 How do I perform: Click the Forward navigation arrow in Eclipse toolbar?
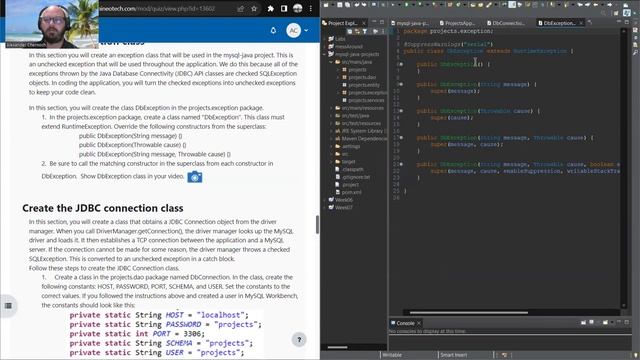(609, 4)
